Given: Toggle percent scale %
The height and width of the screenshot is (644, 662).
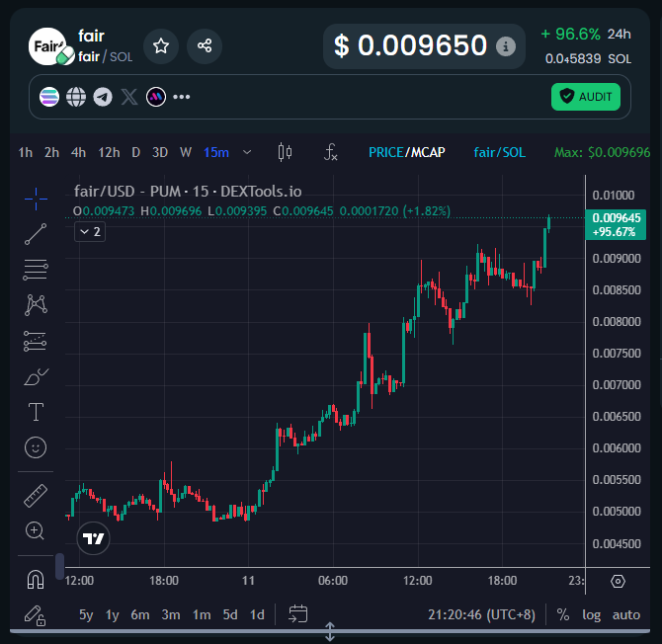Looking at the screenshot, I should coord(563,615).
